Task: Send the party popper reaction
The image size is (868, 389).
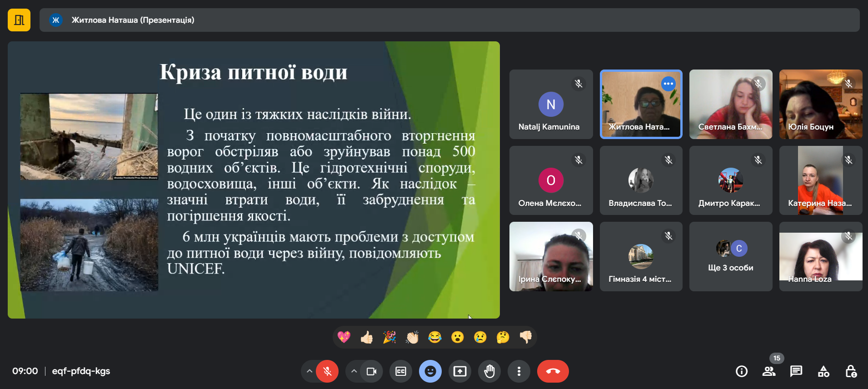Action: [389, 337]
